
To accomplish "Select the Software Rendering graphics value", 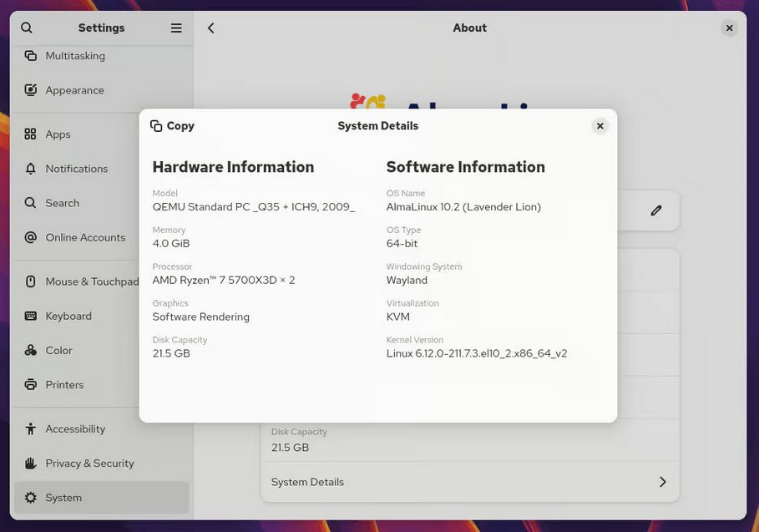I will [201, 317].
